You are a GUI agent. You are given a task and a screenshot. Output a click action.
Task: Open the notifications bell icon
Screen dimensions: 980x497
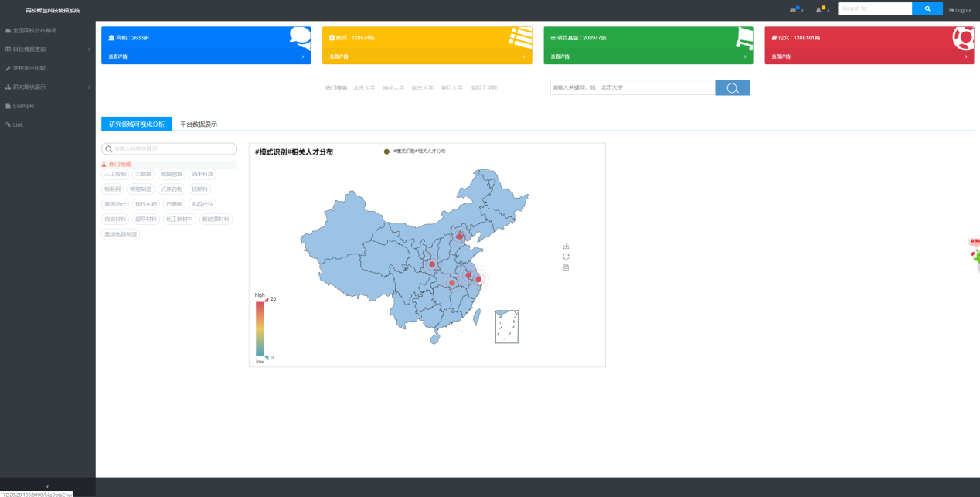[819, 9]
